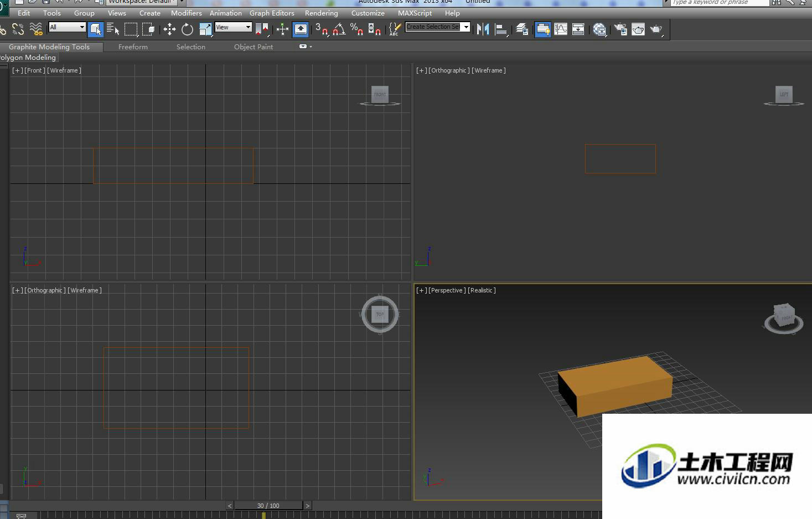
Task: Click the Mirror tool icon
Action: (x=483, y=29)
